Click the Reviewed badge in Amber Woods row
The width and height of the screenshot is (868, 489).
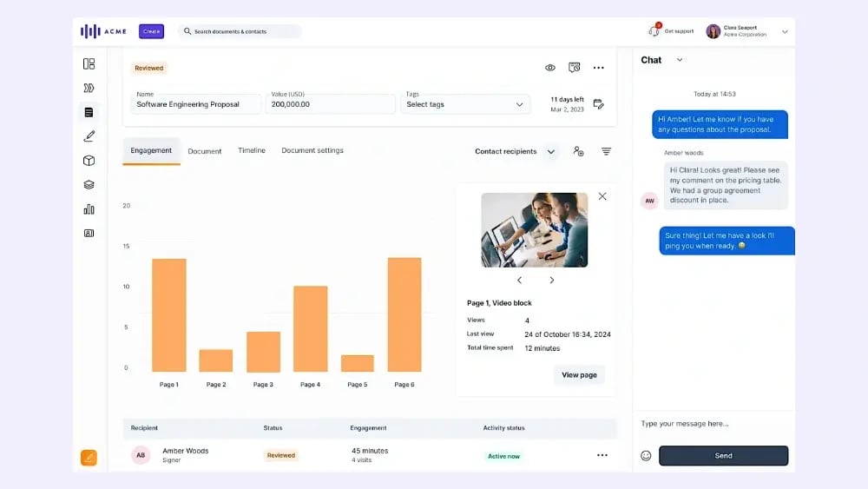pos(280,455)
